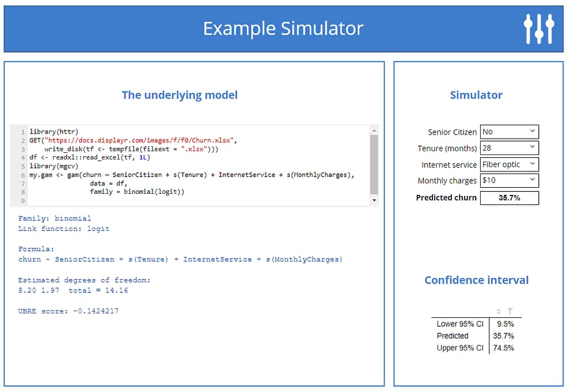This screenshot has width=567, height=392.
Task: Click the Example Simulator header title
Action: pos(283,29)
